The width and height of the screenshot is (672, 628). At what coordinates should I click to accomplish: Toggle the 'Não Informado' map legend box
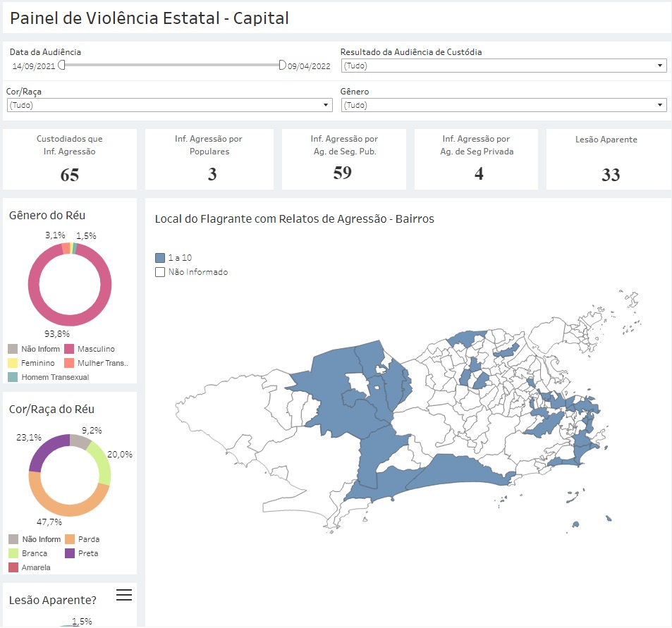click(160, 272)
